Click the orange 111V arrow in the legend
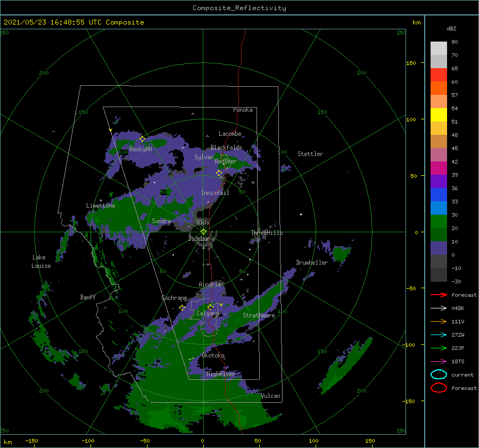 [x=439, y=321]
